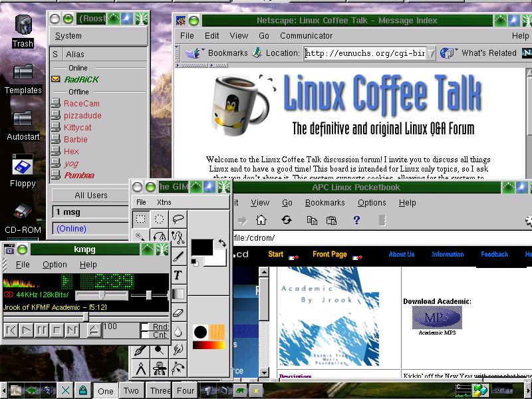Select the Text tool in GIMP
This screenshot has height=399, width=532.
coord(178,275)
